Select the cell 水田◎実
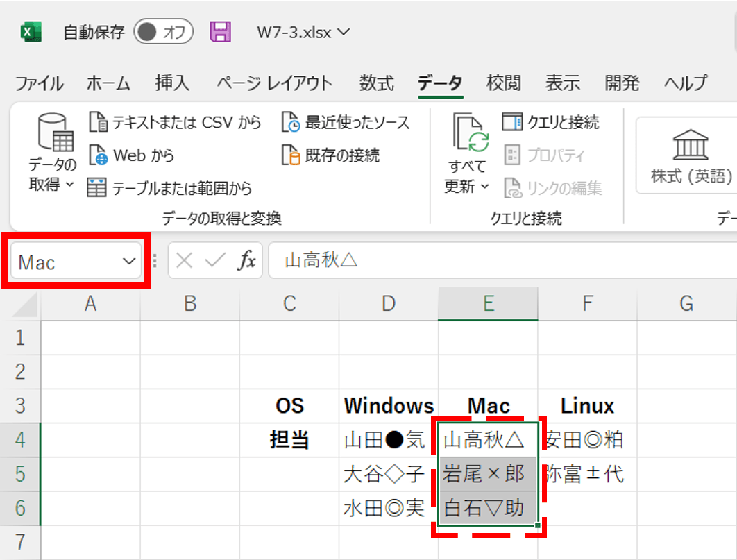Viewport: 737px width, 560px height. click(x=389, y=509)
